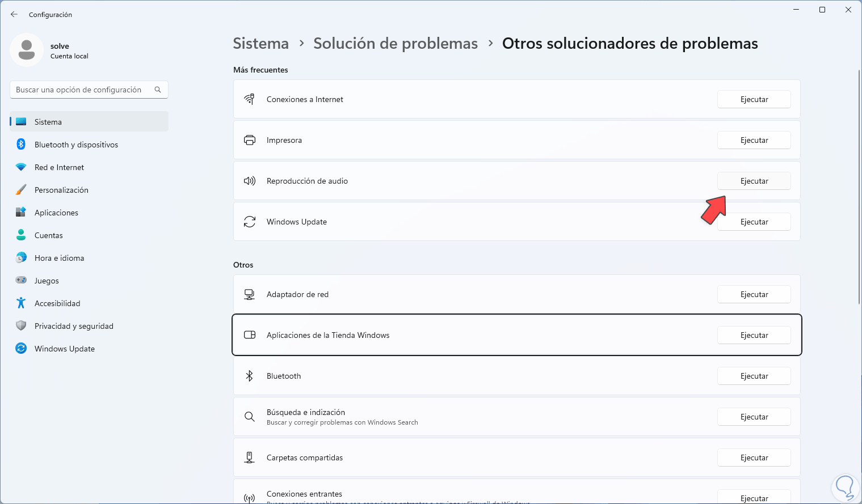Image resolution: width=862 pixels, height=504 pixels.
Task: Click the back arrow in title bar
Action: pyautogui.click(x=14, y=14)
